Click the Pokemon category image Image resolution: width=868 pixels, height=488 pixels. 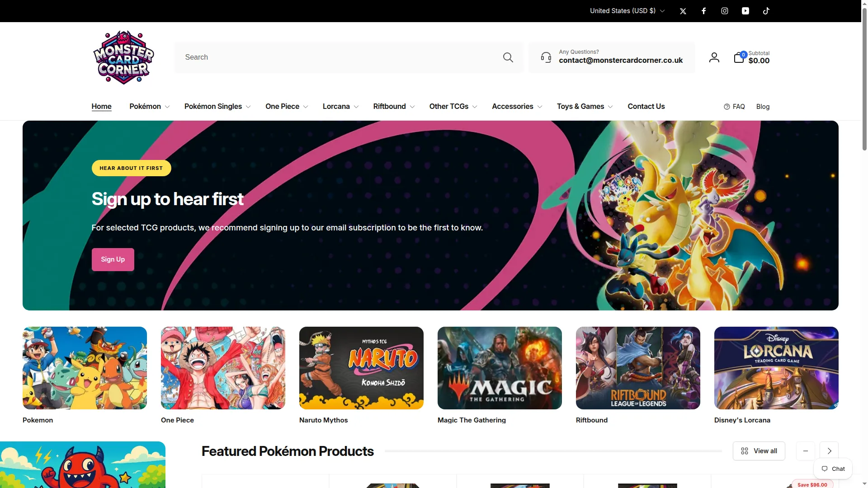85,368
